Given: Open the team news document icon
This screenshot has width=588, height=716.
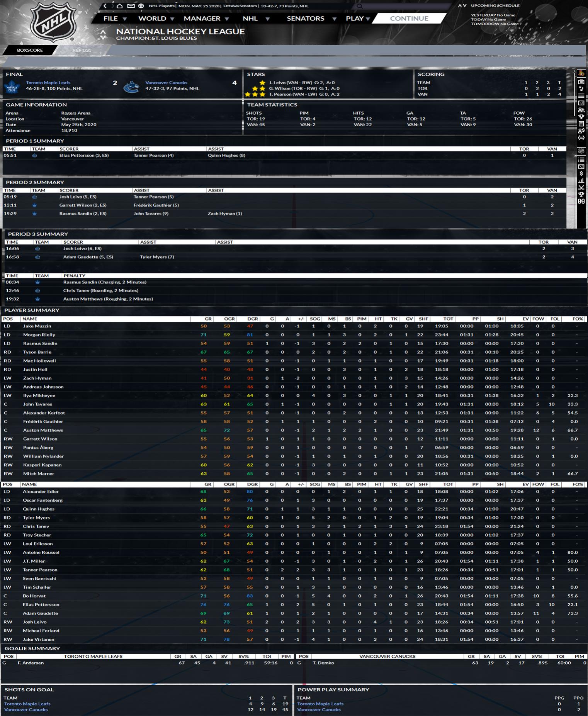Looking at the screenshot, I should click(581, 124).
